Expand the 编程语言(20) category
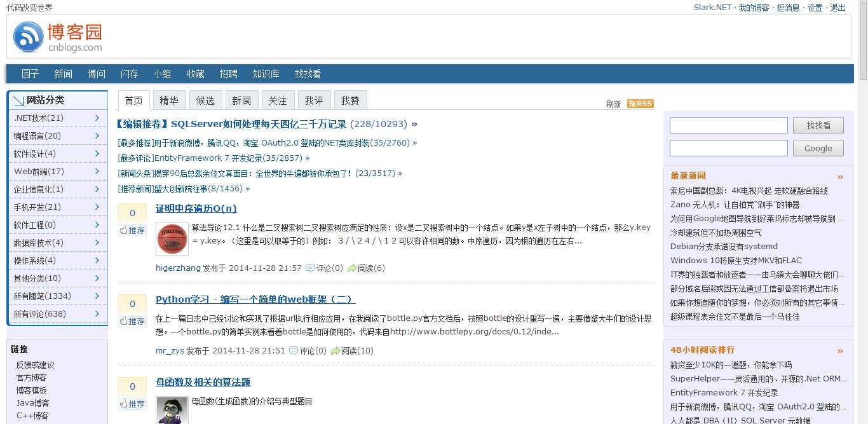Image resolution: width=868 pixels, height=424 pixels. [x=57, y=136]
